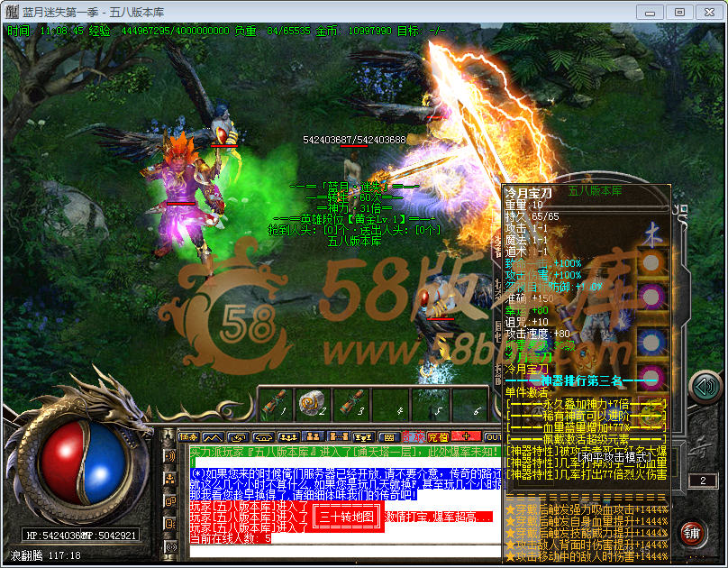Viewport: 728px width, 568px height.
Task: Click the 三十转地图 map button
Action: point(343,518)
